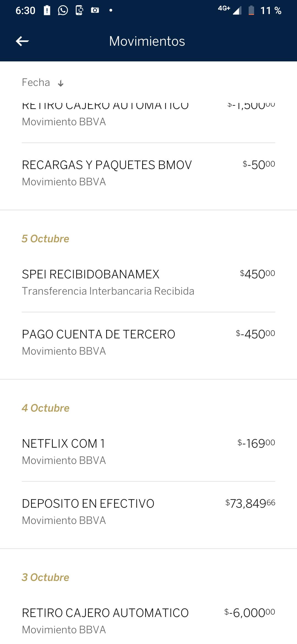
Task: Tap the 5 Octubre date header
Action: pyautogui.click(x=46, y=239)
